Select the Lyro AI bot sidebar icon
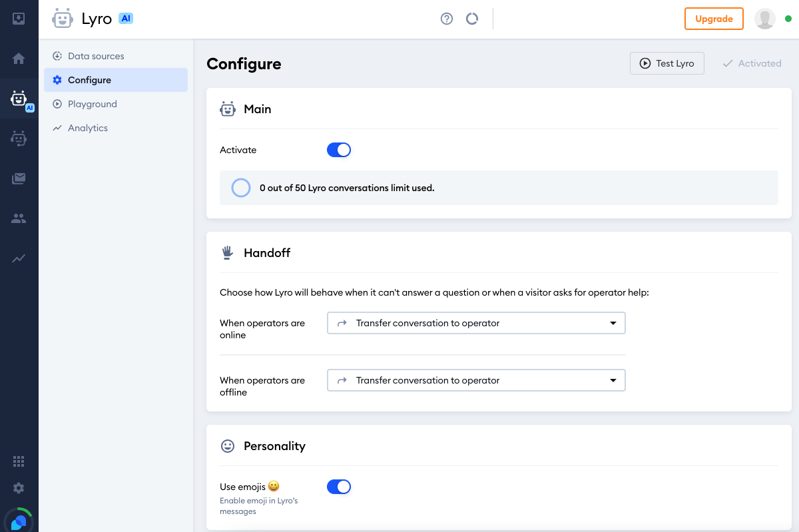 click(x=19, y=99)
